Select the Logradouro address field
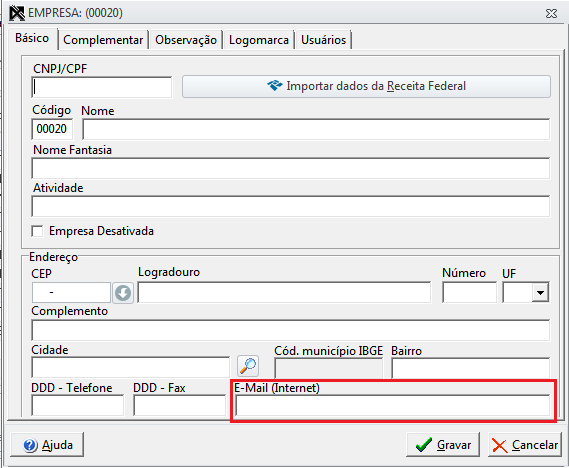The width and height of the screenshot is (569, 468). click(x=284, y=292)
